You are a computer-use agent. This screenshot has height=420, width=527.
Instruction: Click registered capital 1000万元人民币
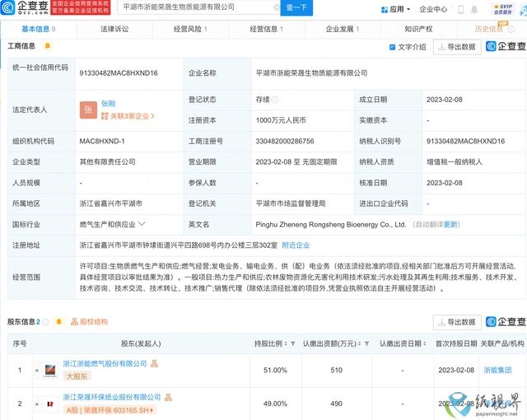pos(281,120)
